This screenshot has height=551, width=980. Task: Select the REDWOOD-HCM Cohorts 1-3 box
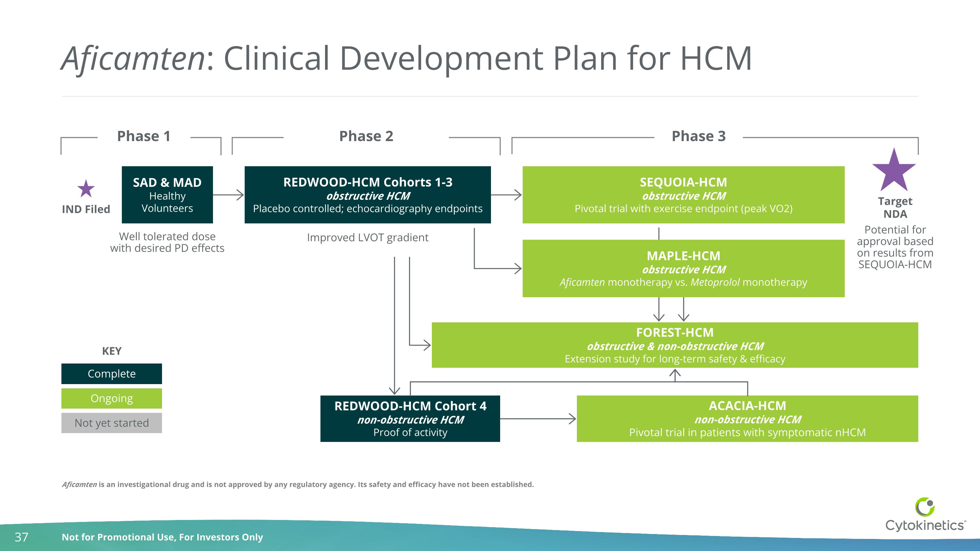click(367, 195)
